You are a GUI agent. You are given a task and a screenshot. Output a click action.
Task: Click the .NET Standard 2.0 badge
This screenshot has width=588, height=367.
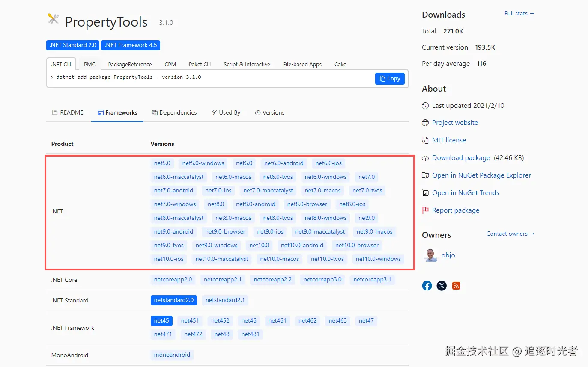pyautogui.click(x=73, y=45)
